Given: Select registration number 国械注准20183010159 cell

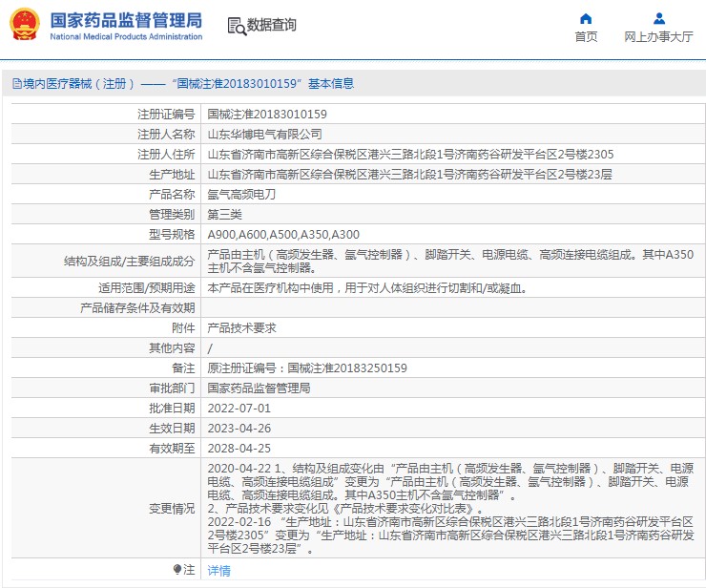Looking at the screenshot, I should tap(267, 114).
